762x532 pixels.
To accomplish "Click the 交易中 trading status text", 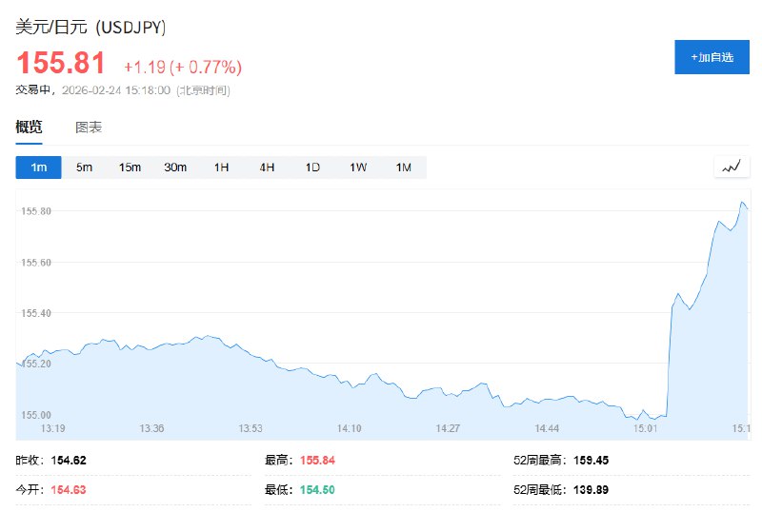I will 33,90.
